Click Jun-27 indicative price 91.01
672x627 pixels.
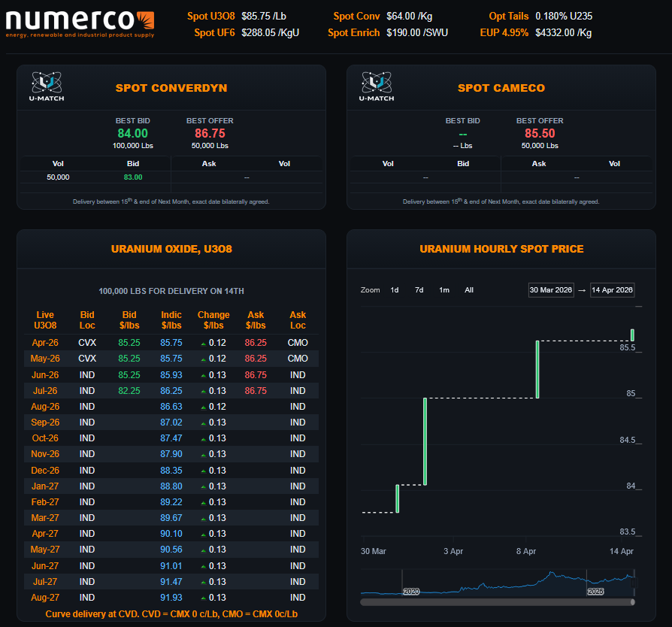click(x=171, y=566)
